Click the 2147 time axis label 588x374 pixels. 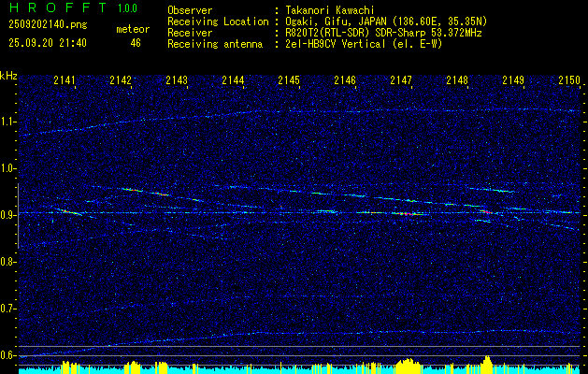click(x=401, y=81)
